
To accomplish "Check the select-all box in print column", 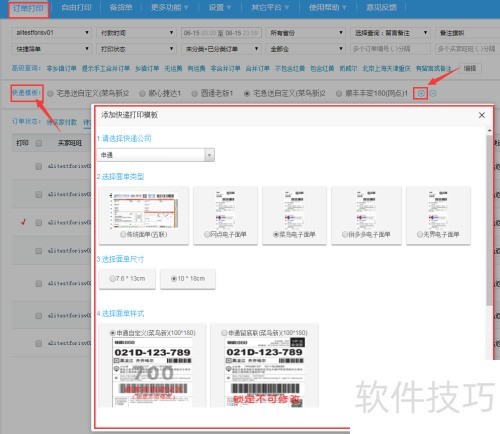I will coord(39,143).
